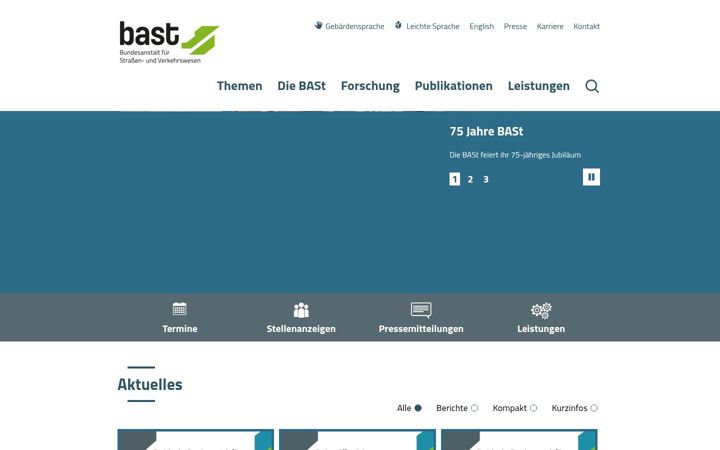
Task: Go to slide 3 of the slideshow
Action: pyautogui.click(x=486, y=179)
